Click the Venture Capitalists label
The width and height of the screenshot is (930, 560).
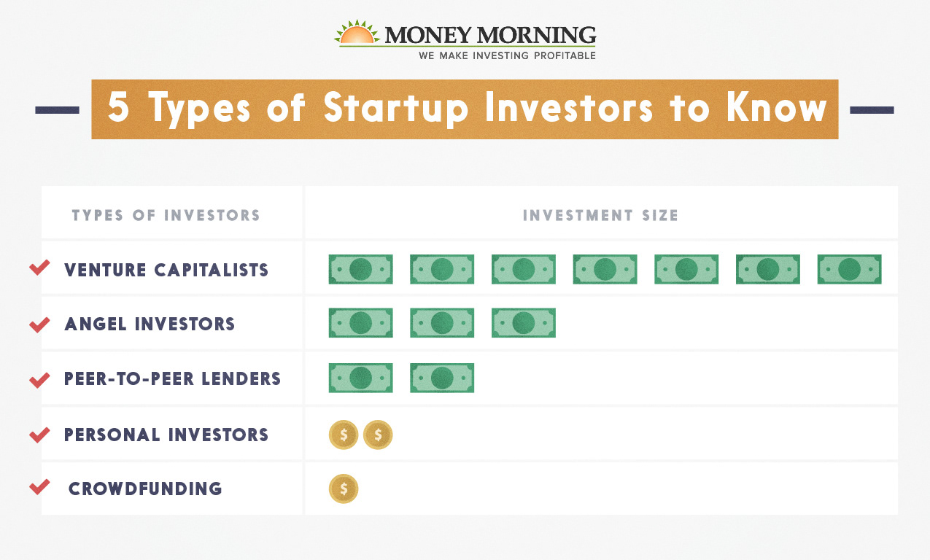pyautogui.click(x=166, y=270)
